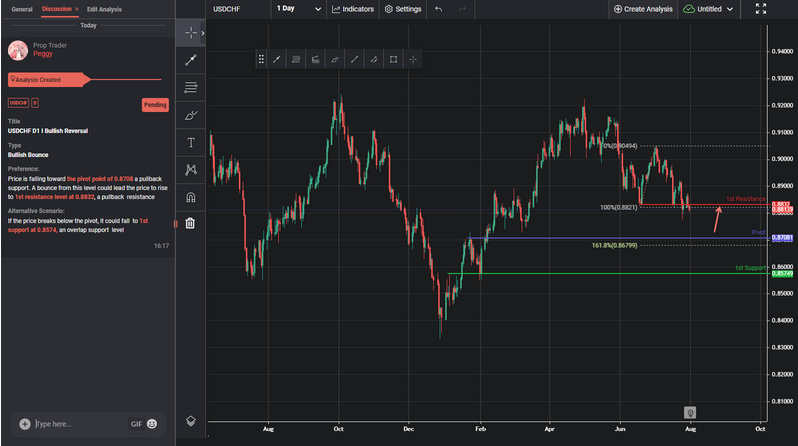Focus the Type here message field
798x446 pixels.
click(x=79, y=424)
